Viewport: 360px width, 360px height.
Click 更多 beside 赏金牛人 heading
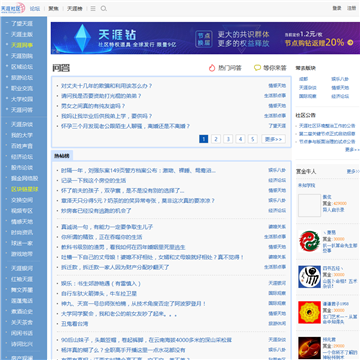(x=353, y=171)
